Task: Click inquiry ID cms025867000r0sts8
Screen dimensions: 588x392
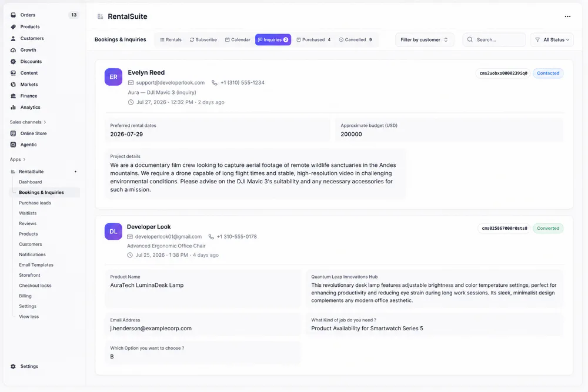Action: point(504,228)
